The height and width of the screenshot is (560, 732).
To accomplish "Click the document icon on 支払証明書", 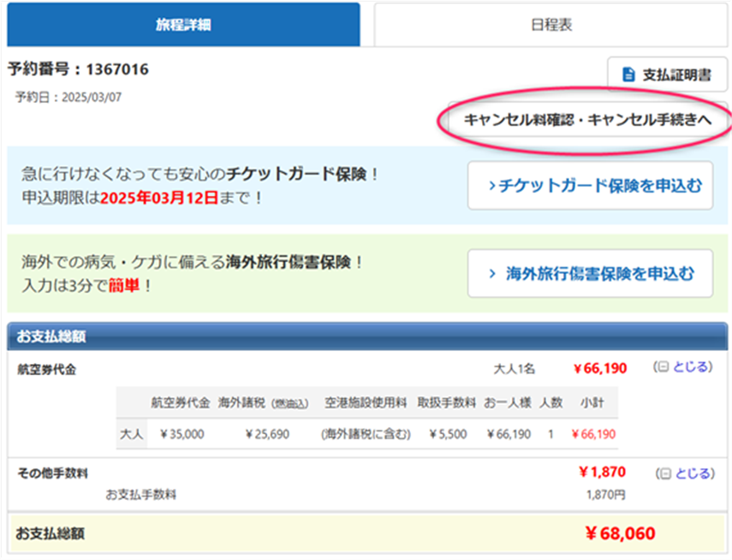I will click(x=628, y=74).
